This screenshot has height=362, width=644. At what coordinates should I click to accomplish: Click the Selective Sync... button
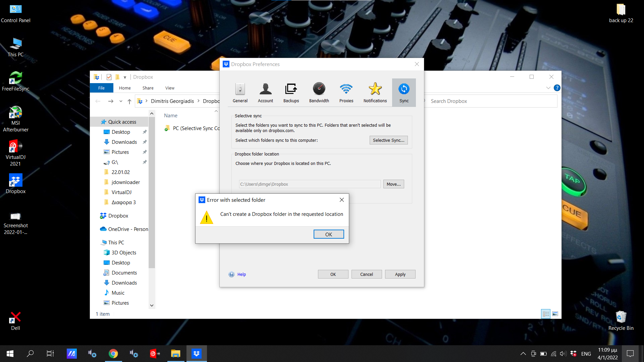click(388, 140)
